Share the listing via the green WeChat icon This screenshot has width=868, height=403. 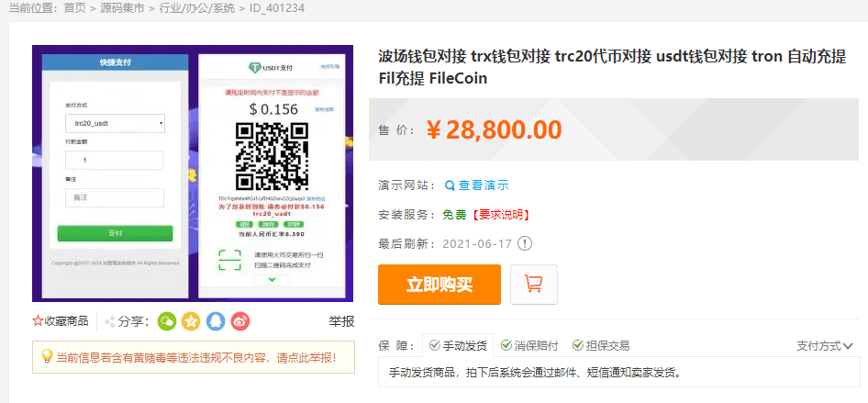[167, 321]
